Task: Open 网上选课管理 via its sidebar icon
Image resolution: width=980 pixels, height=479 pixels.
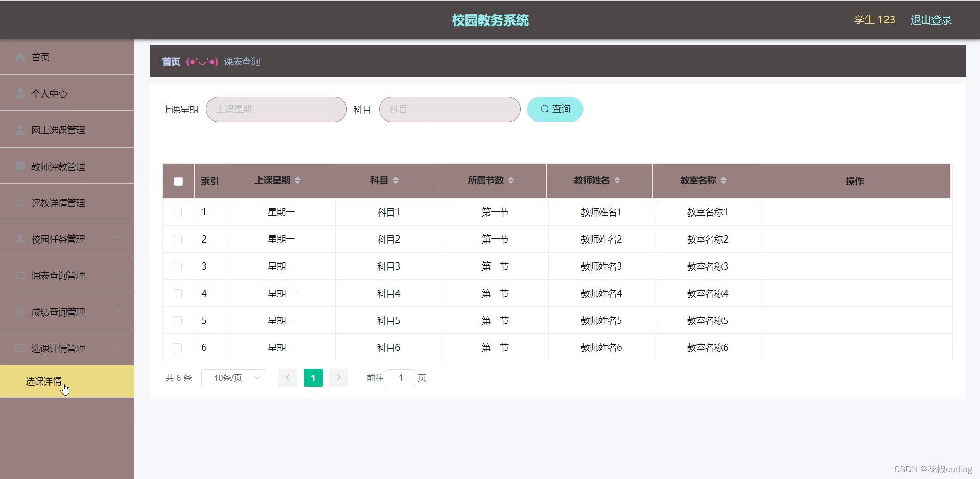Action: [x=20, y=130]
